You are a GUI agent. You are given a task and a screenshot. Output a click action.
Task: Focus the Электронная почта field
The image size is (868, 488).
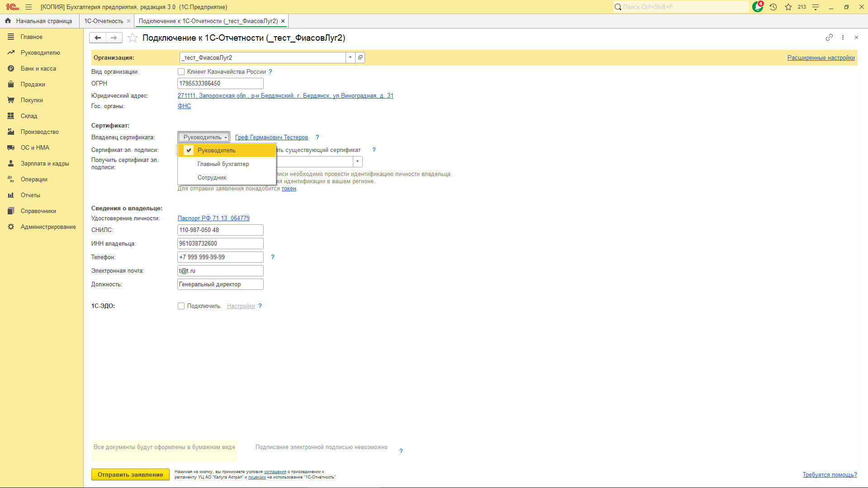click(x=220, y=271)
